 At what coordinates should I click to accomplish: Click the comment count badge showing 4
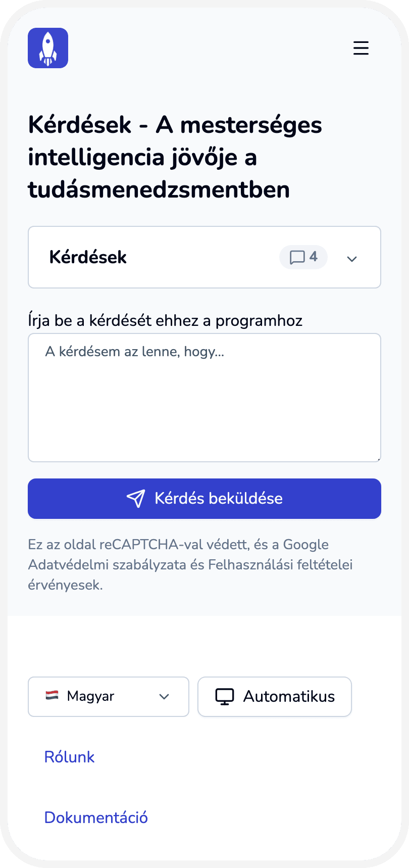tap(303, 257)
